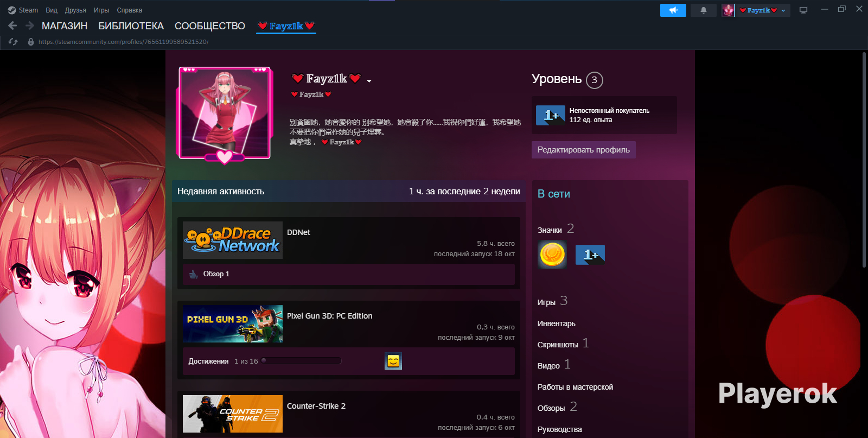Open the Игры menu
The image size is (868, 438).
[101, 10]
